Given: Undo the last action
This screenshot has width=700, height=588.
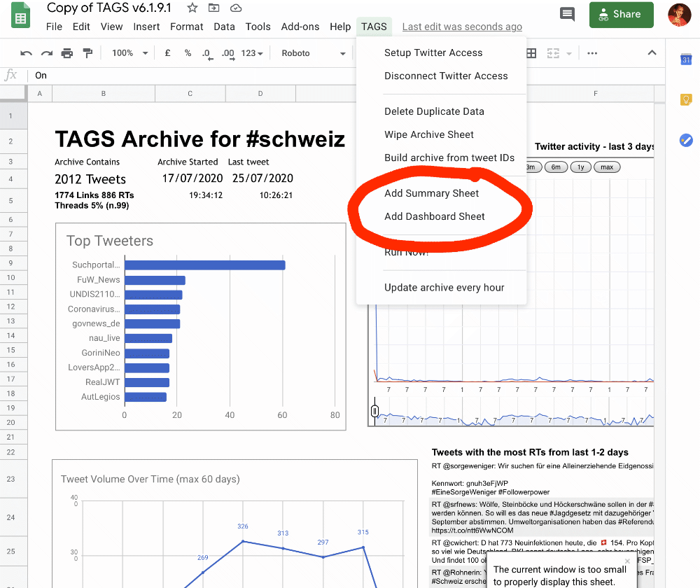Looking at the screenshot, I should click(x=26, y=54).
